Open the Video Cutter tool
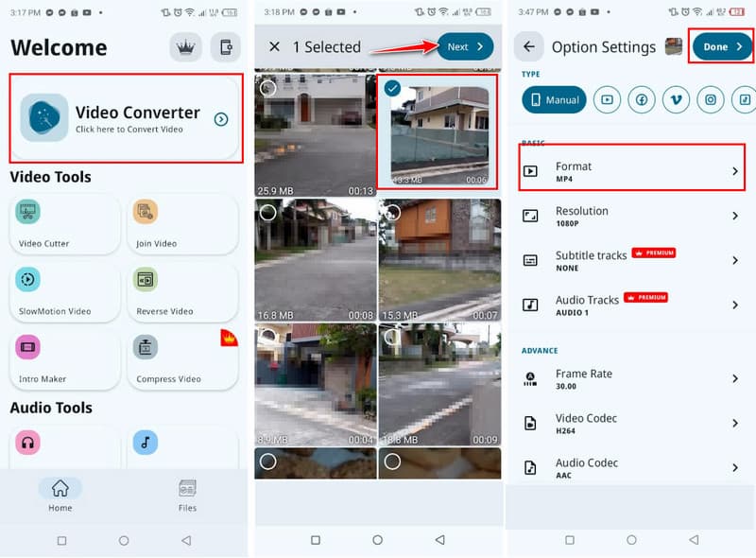The width and height of the screenshot is (756, 558). (65, 224)
